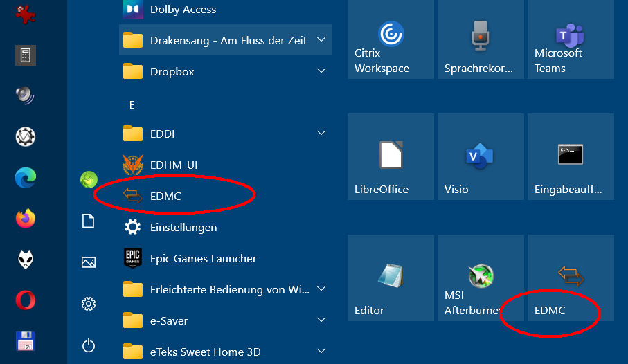The width and height of the screenshot is (628, 364).
Task: Open Dolby Access from the app list
Action: 226,10
